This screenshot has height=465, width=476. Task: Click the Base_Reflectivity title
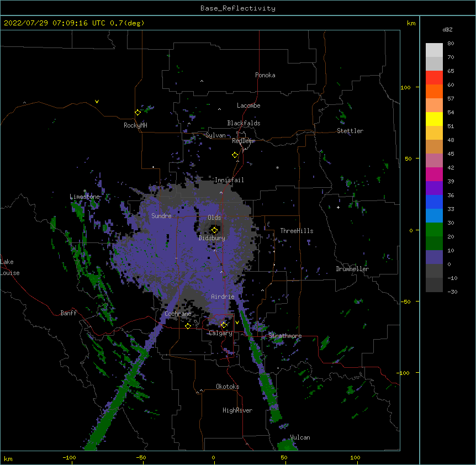238,8
